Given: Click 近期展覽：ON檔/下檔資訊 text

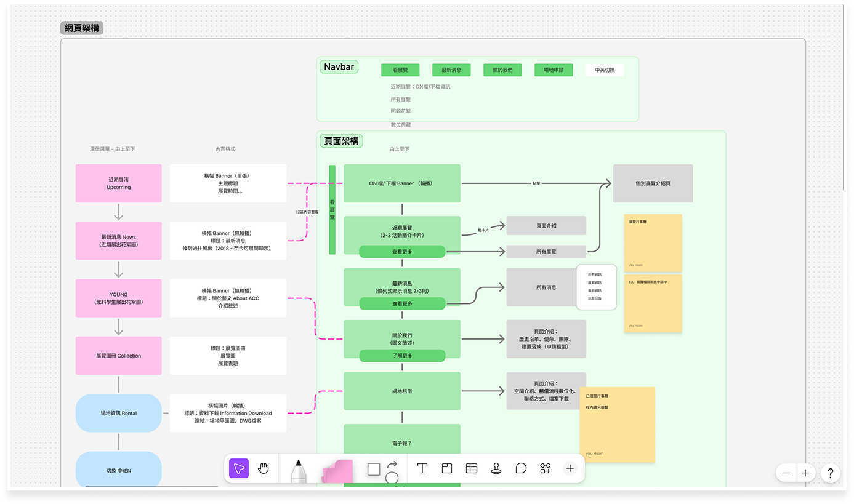Looking at the screenshot, I should coord(421,87).
